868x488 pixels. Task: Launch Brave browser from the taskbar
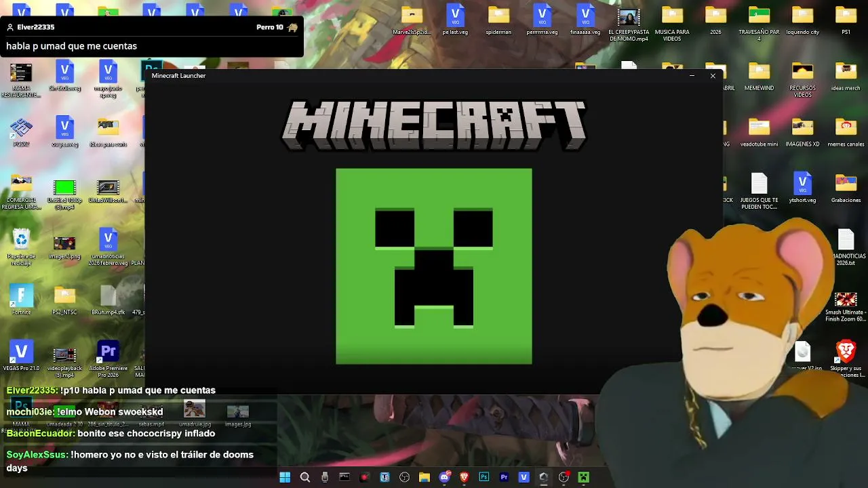pyautogui.click(x=465, y=477)
